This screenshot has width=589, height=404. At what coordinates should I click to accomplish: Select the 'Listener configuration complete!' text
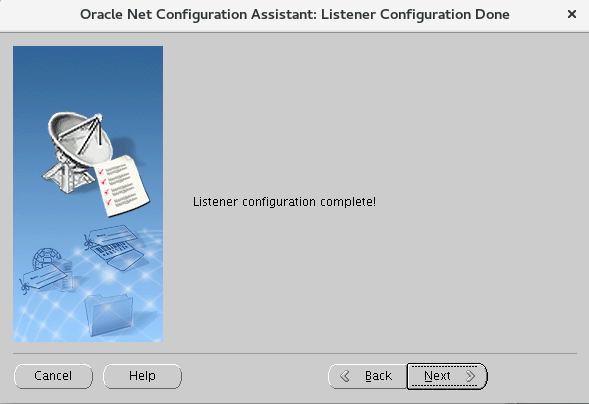pyautogui.click(x=284, y=202)
